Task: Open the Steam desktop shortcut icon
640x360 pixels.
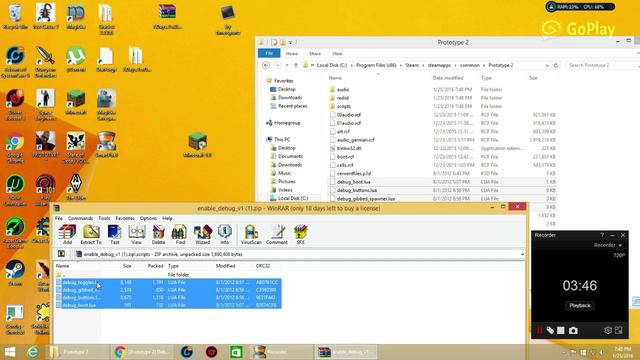Action: click(x=15, y=273)
